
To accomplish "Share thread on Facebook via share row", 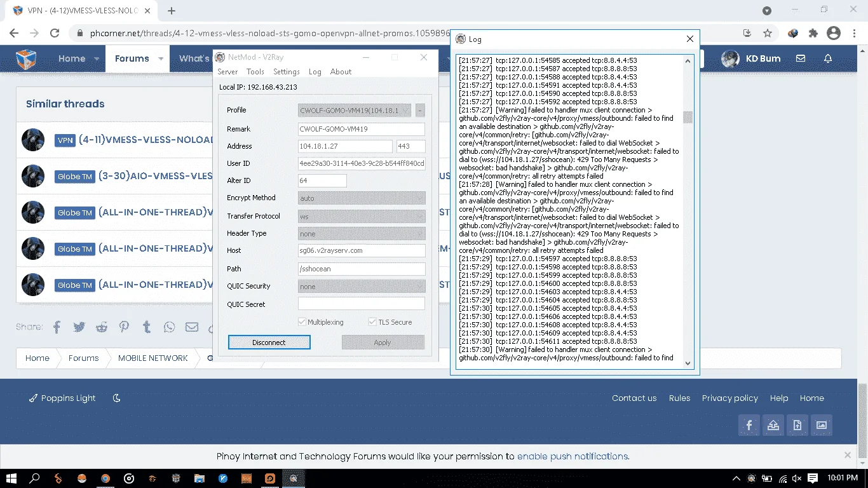I will click(57, 327).
